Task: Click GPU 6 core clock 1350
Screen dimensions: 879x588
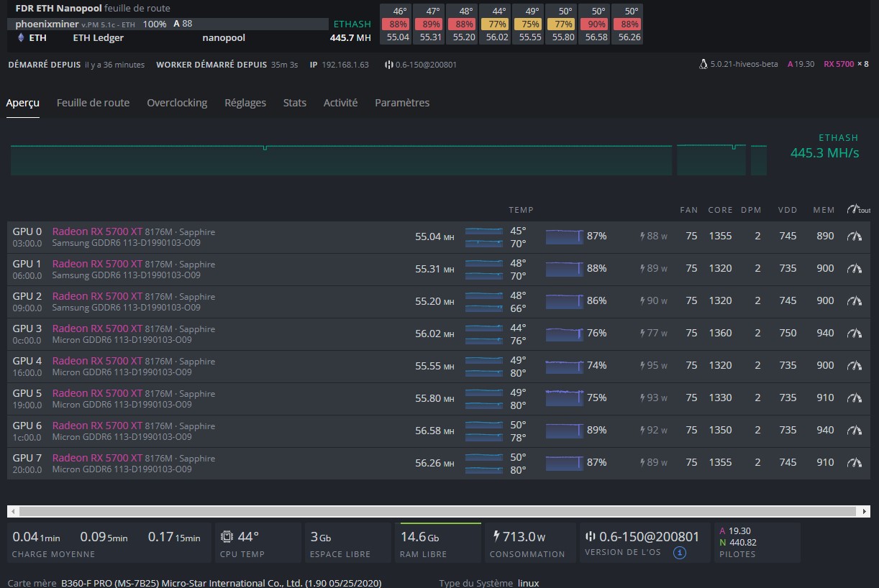Action: [720, 430]
